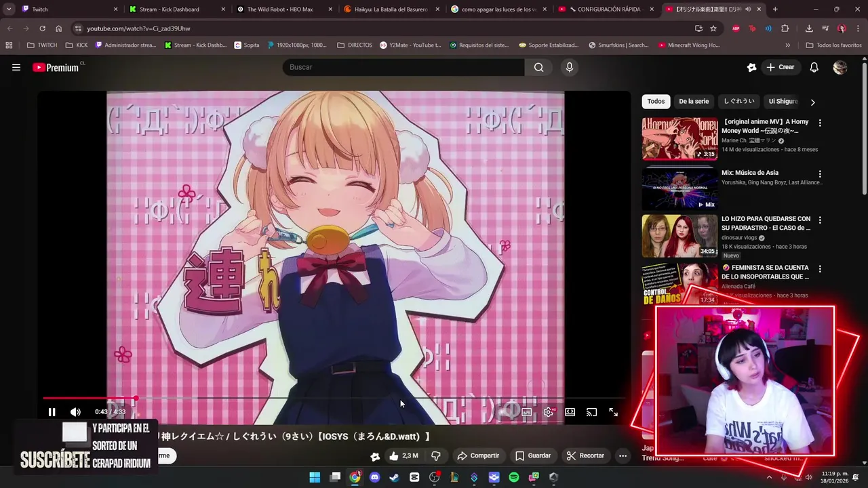Open Discord from the taskbar
This screenshot has height=488, width=868.
pyautogui.click(x=374, y=477)
